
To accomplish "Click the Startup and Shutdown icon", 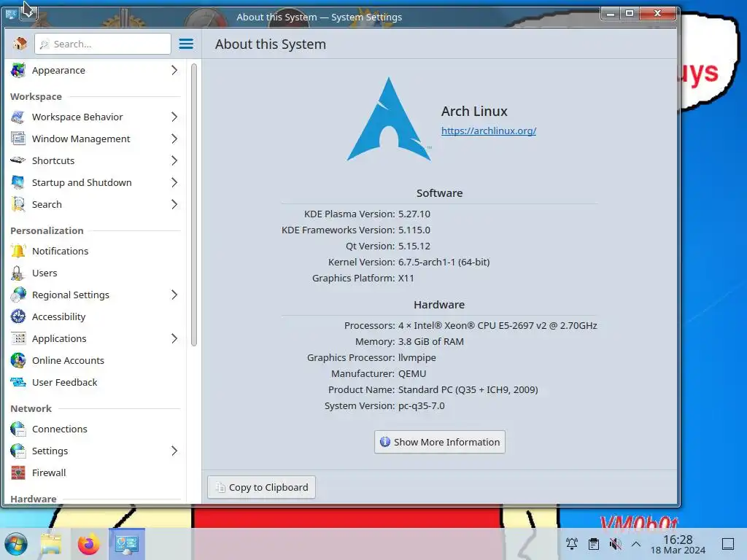I will tap(18, 182).
